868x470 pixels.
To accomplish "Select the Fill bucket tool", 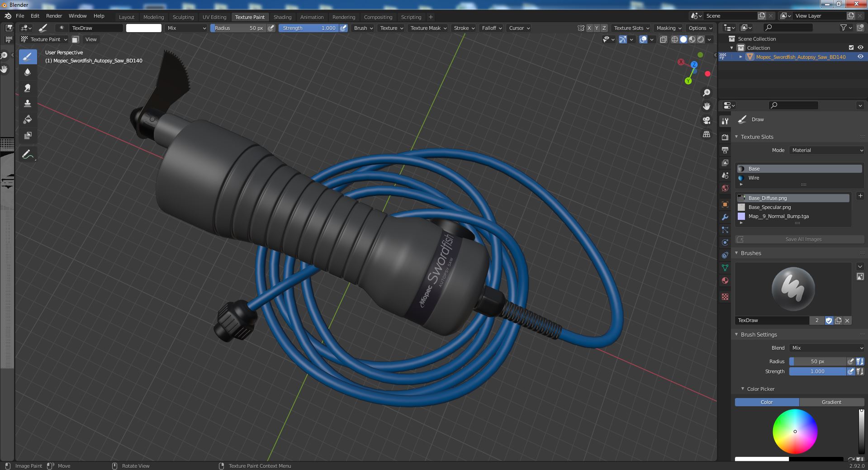I will [28, 119].
